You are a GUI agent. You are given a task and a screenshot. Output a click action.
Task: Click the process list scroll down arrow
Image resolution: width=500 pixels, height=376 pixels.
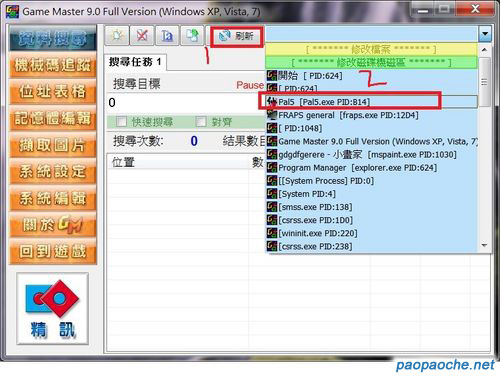point(485,246)
